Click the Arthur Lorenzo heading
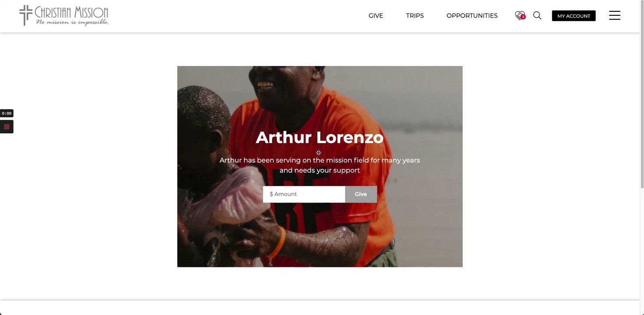 pyautogui.click(x=320, y=137)
